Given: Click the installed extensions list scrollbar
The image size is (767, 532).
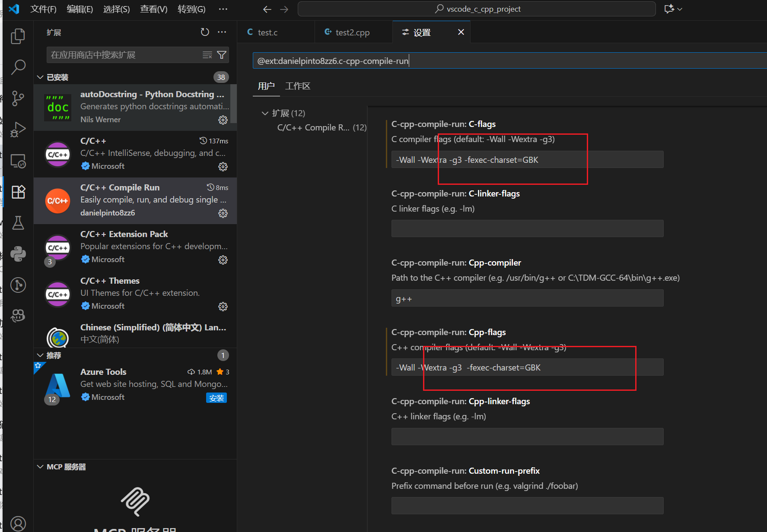Looking at the screenshot, I should (234, 104).
